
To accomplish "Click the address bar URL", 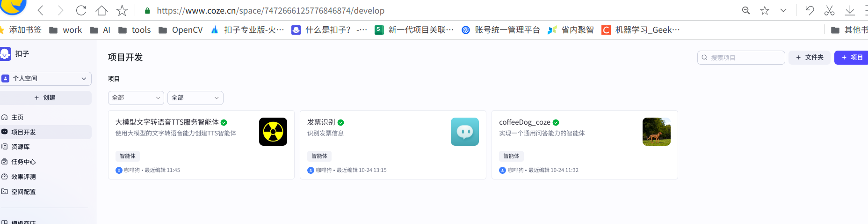I will click(270, 10).
